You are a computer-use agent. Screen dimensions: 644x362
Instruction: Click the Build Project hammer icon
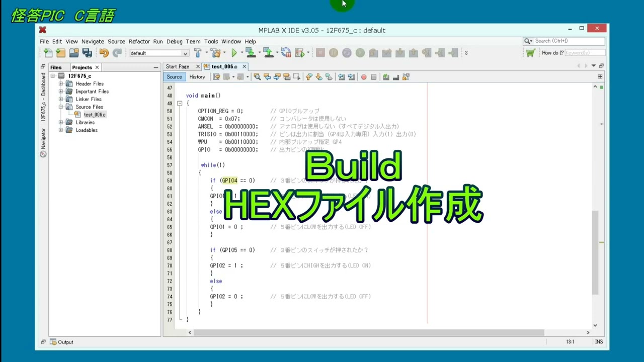click(x=197, y=53)
